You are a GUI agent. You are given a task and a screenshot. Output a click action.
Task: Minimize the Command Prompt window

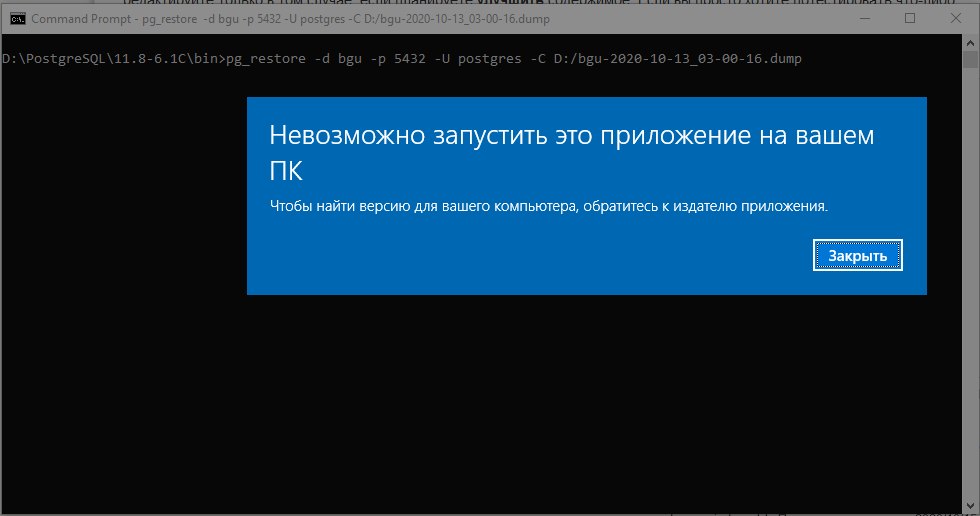pyautogui.click(x=865, y=18)
